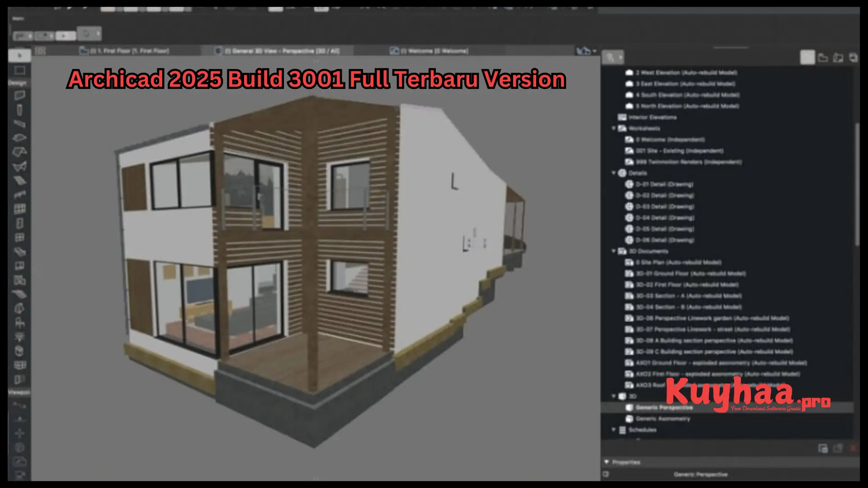
Task: Open 3D-04 Section - B document
Action: (684, 307)
